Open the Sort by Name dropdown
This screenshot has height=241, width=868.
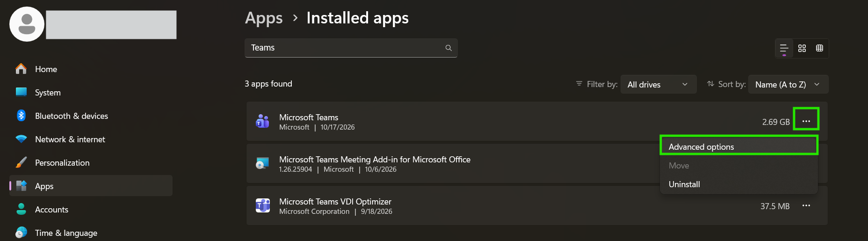788,84
